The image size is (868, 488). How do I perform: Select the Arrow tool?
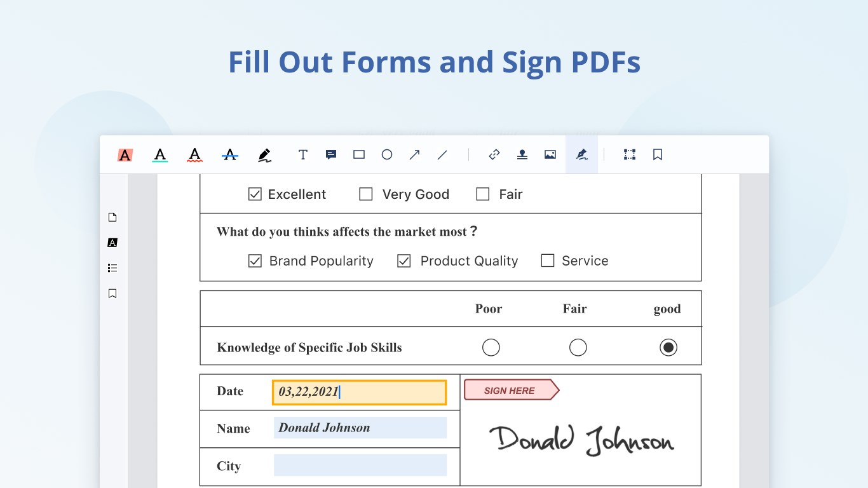[414, 154]
